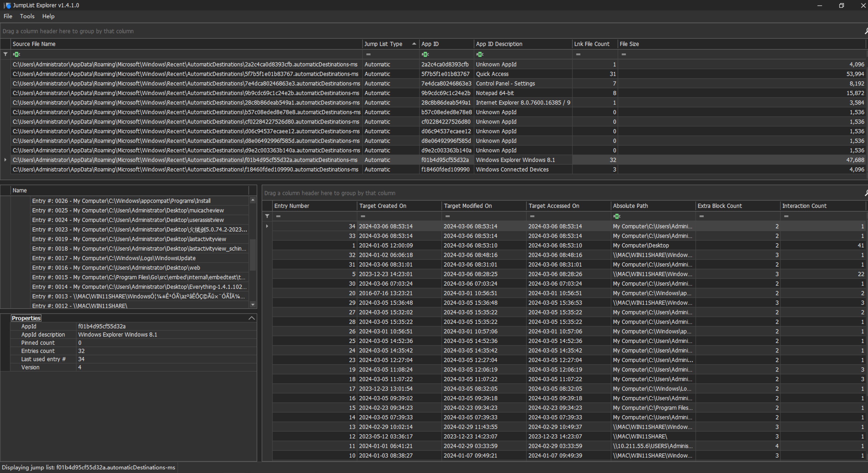
Task: Click the filter funnel in the source files grid
Action: (x=5, y=54)
